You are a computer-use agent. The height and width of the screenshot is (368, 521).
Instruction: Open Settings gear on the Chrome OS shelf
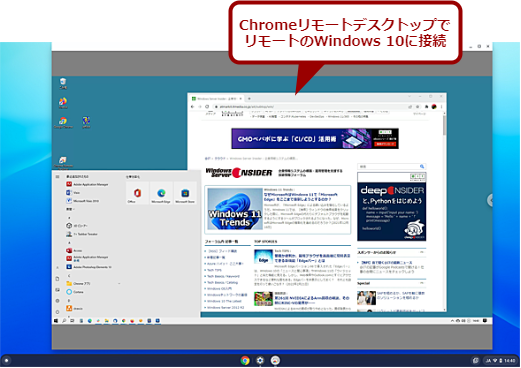coord(260,360)
